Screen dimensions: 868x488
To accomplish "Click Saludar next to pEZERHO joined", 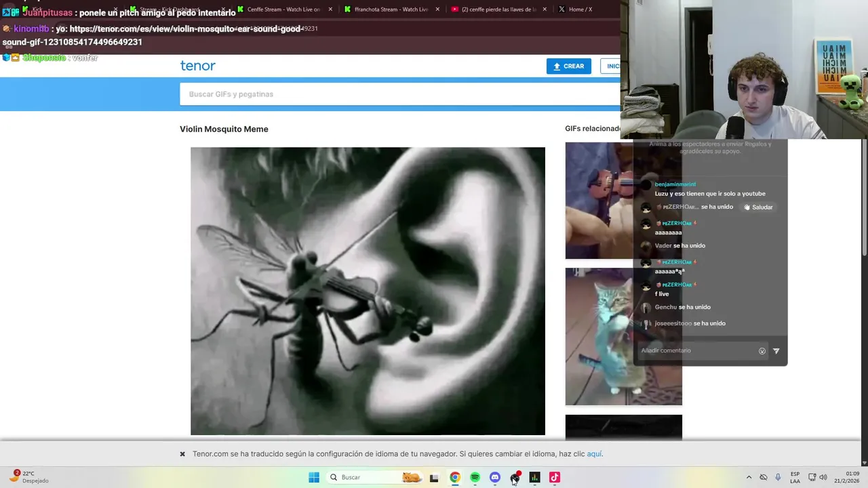I will [x=758, y=207].
